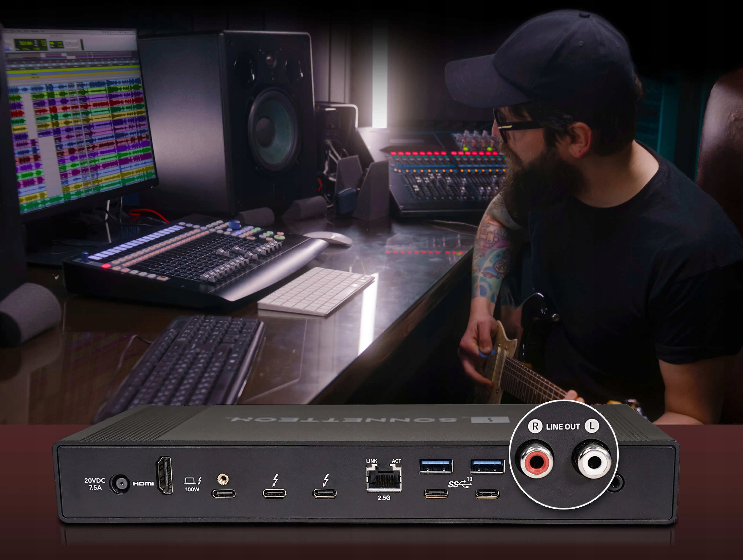The width and height of the screenshot is (743, 560).
Task: Click the LINE OUT text label
Action: (563, 427)
